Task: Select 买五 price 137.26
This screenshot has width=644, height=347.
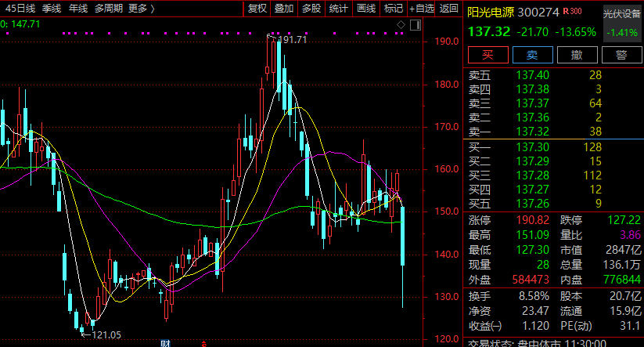Action: click(532, 204)
